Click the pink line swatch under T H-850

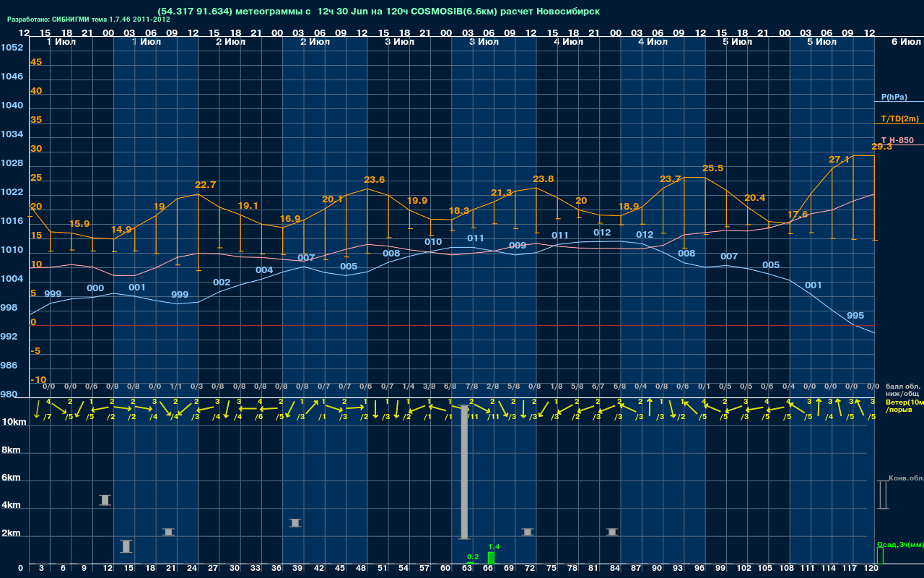899,144
